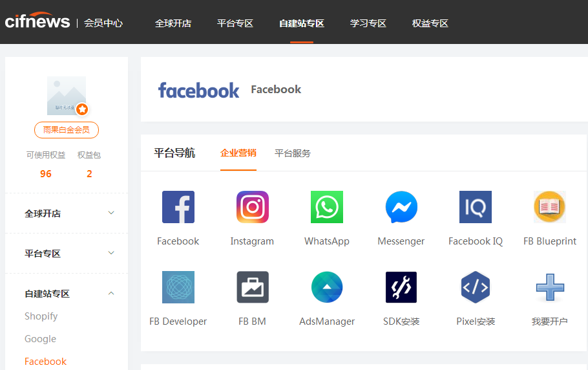Open the Pixel安装 code icon
Viewport: 588px width, 370px height.
[476, 287]
